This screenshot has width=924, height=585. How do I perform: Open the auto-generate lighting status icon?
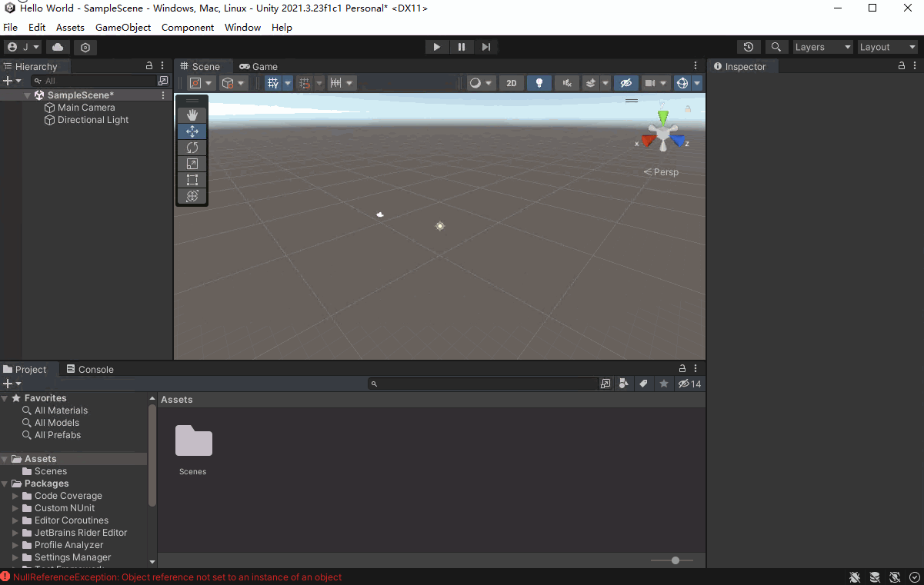tap(895, 577)
